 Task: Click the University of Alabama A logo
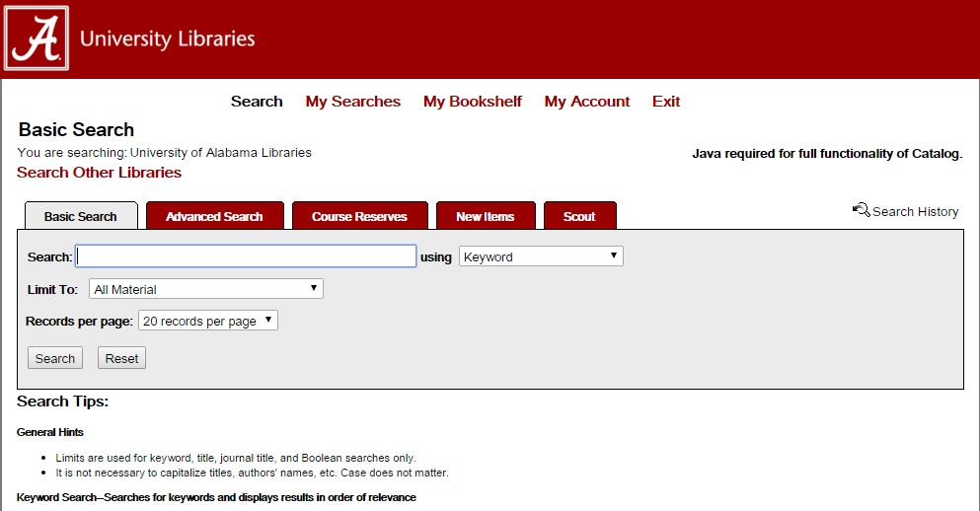coord(37,38)
